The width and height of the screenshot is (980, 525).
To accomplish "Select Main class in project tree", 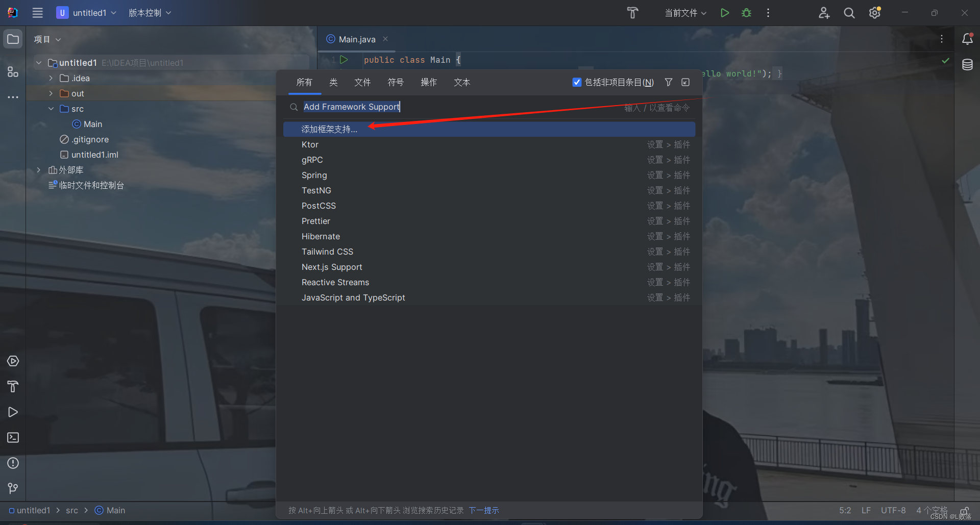I will pyautogui.click(x=87, y=124).
